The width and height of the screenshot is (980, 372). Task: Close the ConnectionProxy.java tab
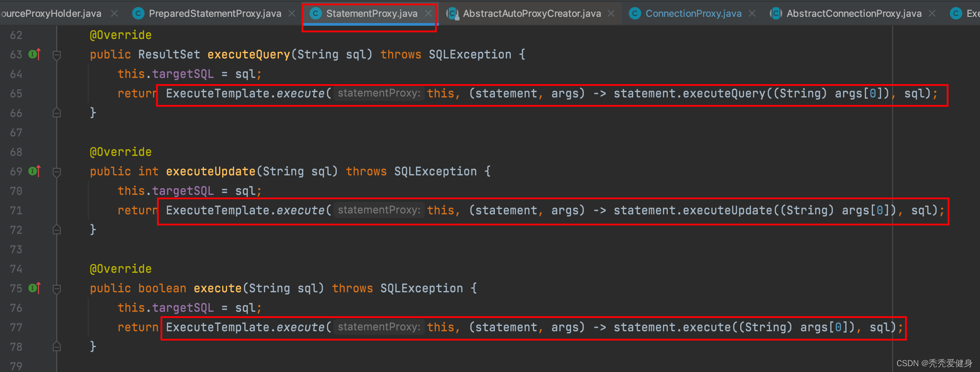[752, 14]
